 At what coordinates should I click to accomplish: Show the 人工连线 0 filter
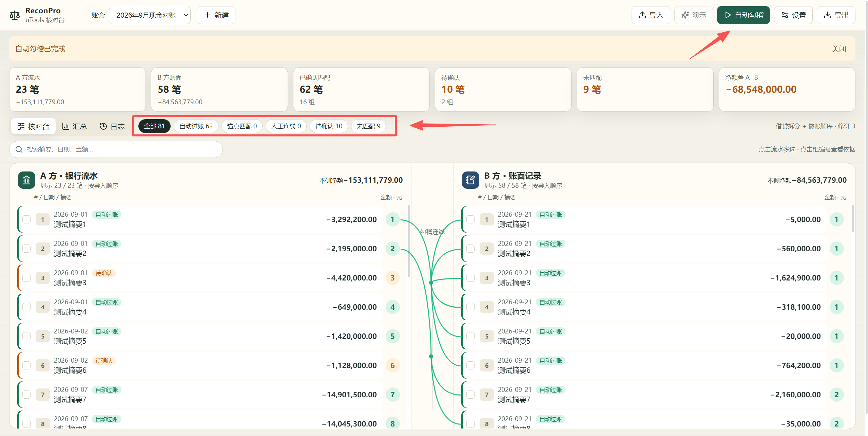[x=286, y=126]
